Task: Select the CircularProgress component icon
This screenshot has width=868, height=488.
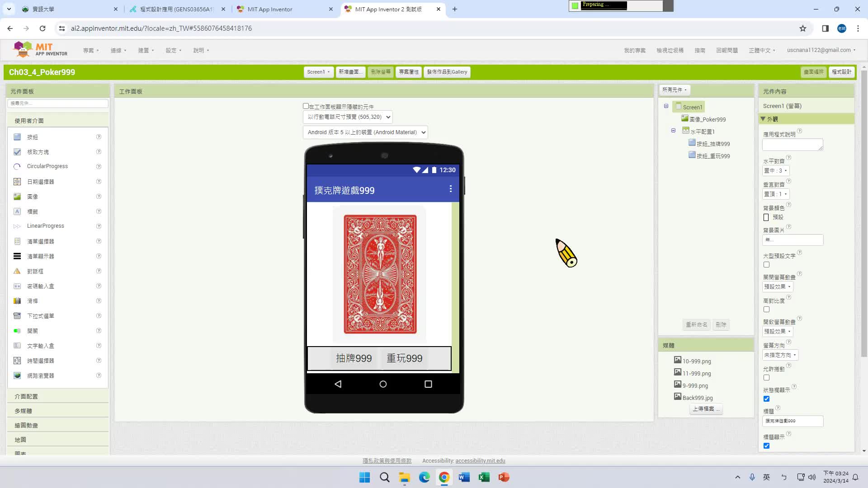Action: click(x=17, y=166)
